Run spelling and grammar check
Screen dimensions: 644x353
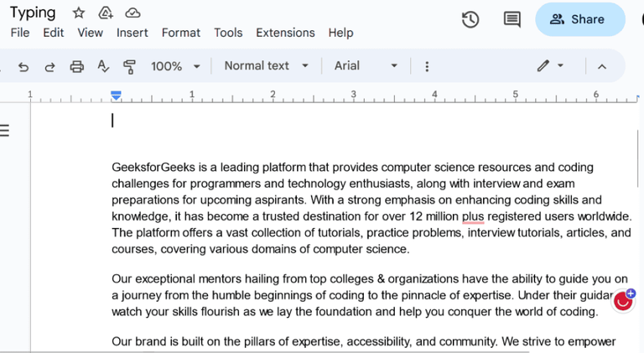pyautogui.click(x=104, y=66)
